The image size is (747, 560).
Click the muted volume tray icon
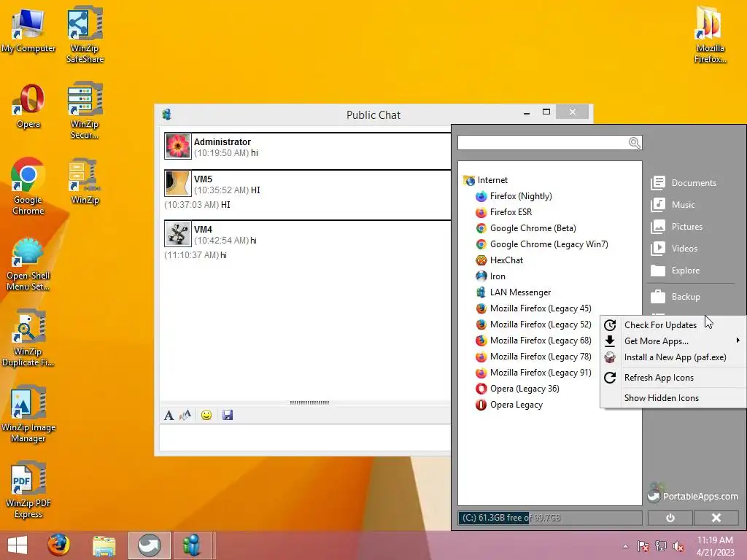pos(678,546)
